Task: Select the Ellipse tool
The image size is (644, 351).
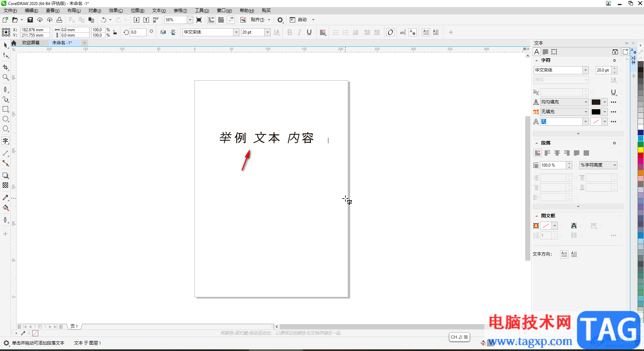Action: [5, 119]
